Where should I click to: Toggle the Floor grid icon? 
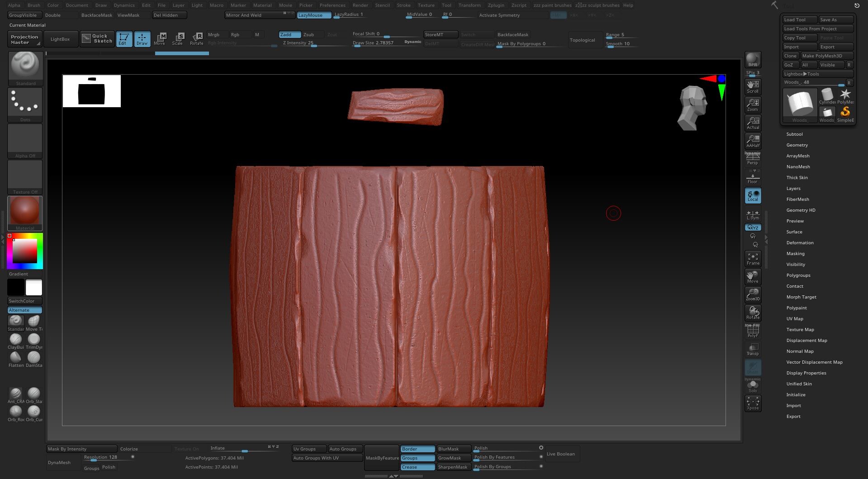point(753,178)
